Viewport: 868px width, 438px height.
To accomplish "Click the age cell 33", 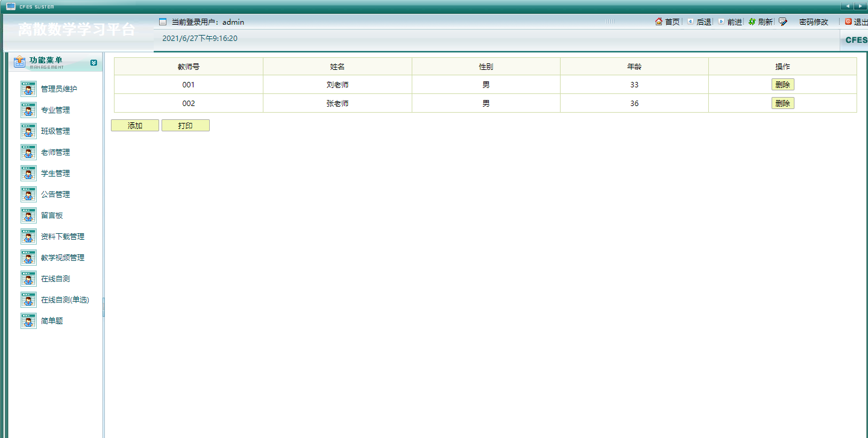I will [x=634, y=85].
